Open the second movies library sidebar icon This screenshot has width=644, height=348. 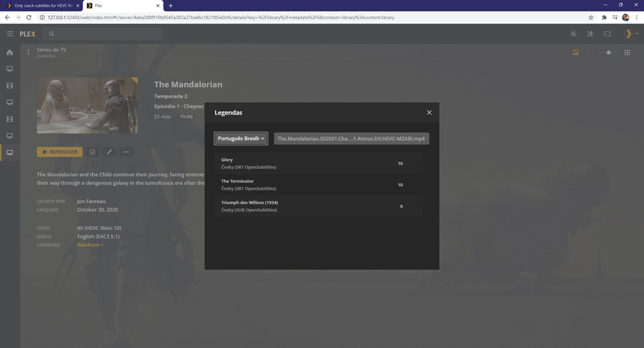click(10, 119)
